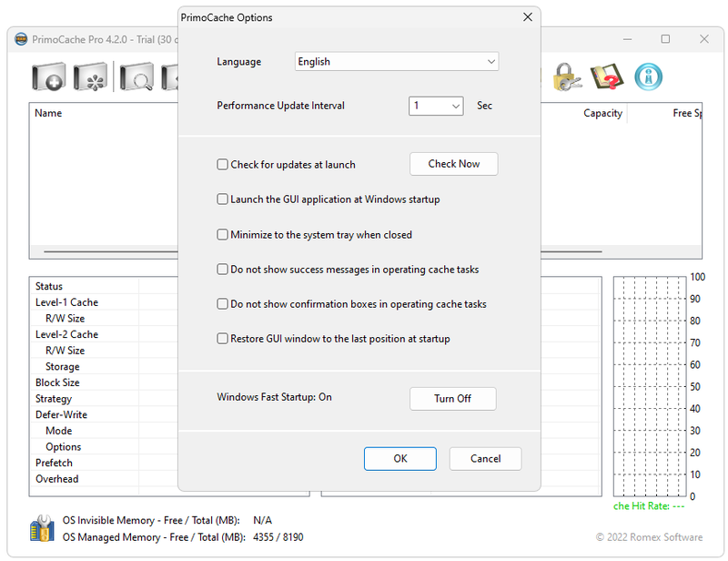
Task: Click the Windows Fast Startup: On label
Action: pyautogui.click(x=274, y=397)
